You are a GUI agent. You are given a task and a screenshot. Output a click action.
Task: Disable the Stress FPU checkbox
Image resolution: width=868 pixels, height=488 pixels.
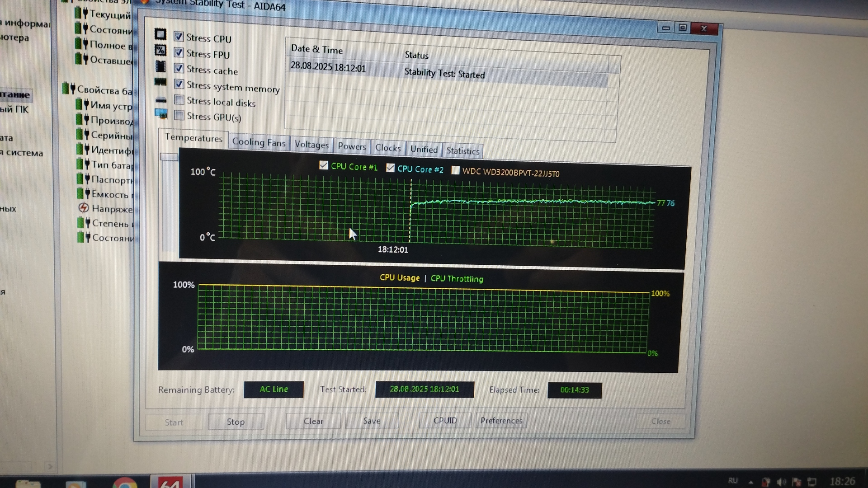point(179,53)
